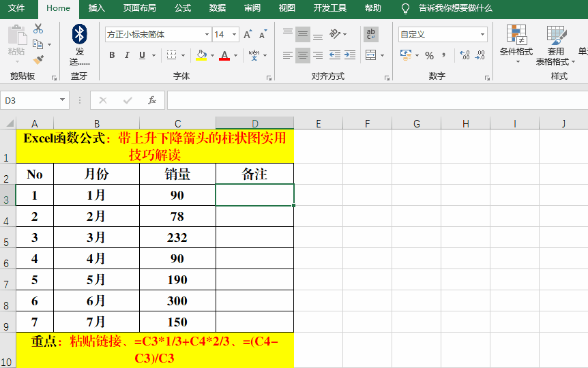This screenshot has height=368, width=588.
Task: Open 条件格式 conditional formatting
Action: pos(516,43)
